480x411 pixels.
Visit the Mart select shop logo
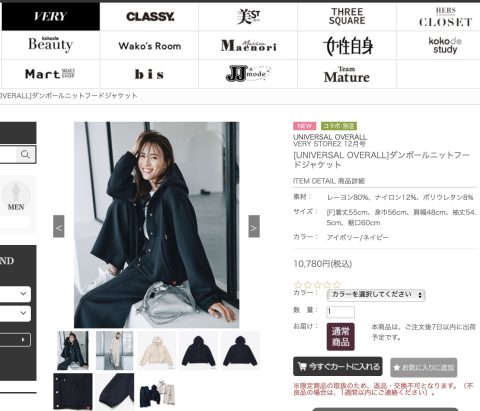[50, 74]
